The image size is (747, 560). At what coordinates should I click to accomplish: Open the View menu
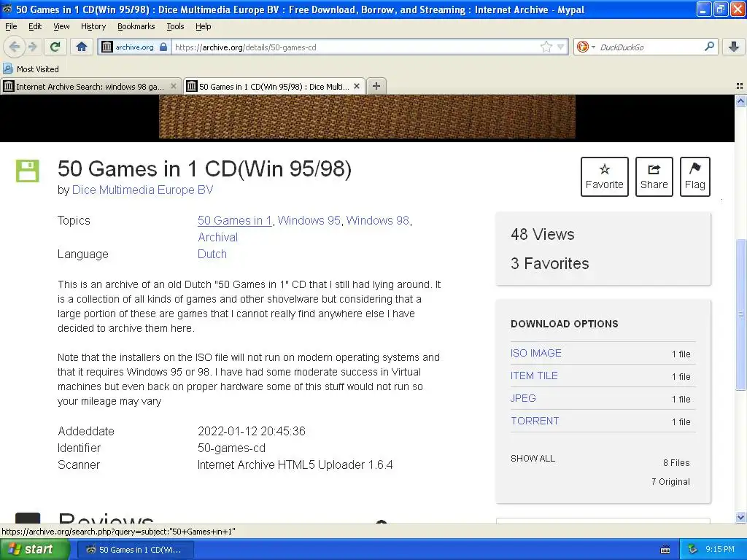click(x=61, y=26)
